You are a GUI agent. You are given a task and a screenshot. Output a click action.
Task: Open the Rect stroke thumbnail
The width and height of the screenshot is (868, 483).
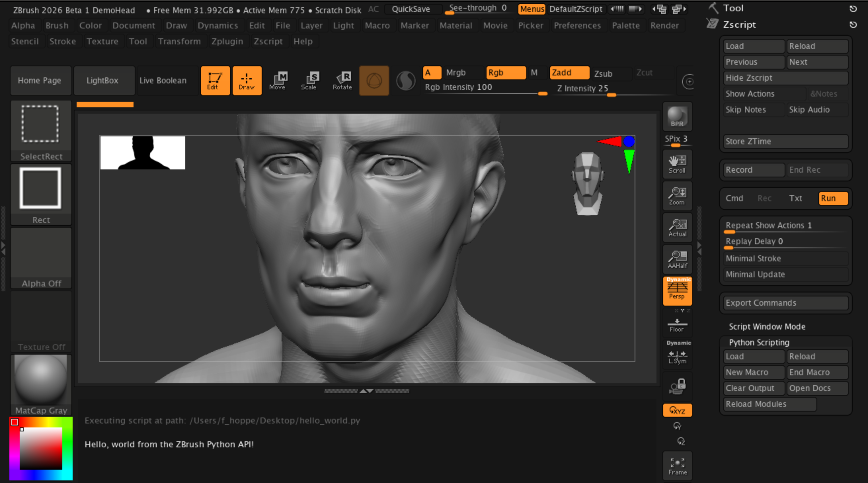point(41,194)
